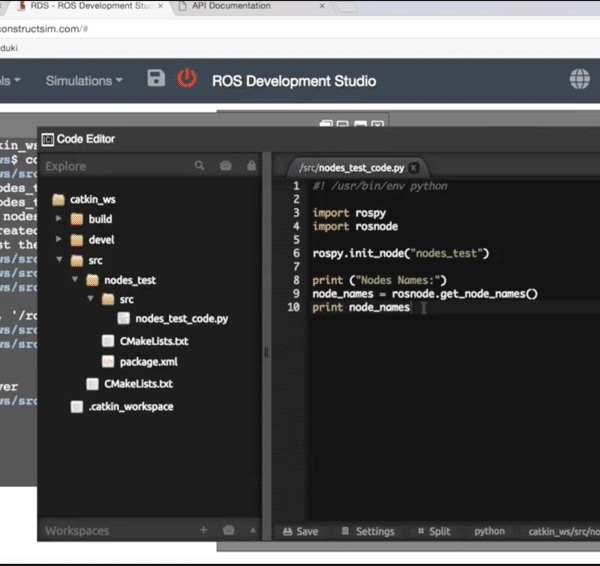600x566 pixels.
Task: Collapse the top-level src folder arrow
Action: (x=59, y=259)
